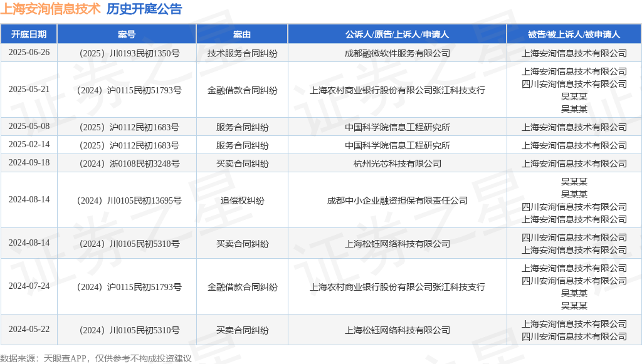This screenshot has width=642, height=364.
Task: Click the 数据来源 天眼查APP footer note
Action: click(x=96, y=358)
